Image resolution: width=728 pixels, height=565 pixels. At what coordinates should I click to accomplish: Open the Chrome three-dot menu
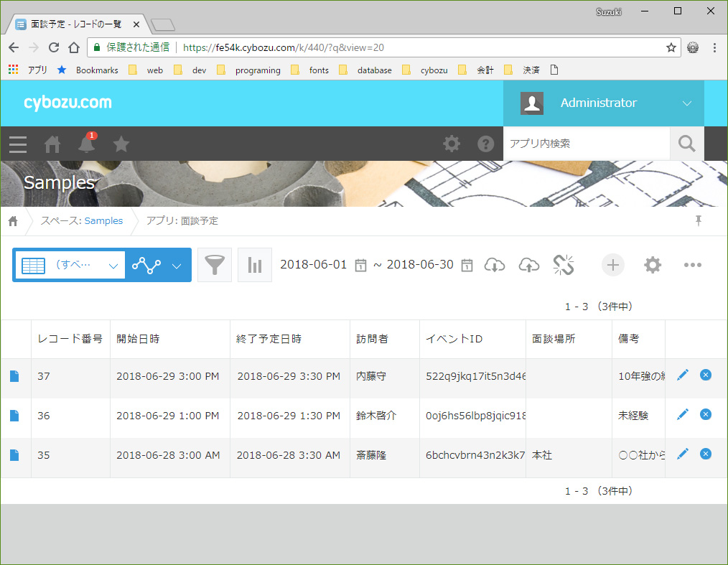714,47
